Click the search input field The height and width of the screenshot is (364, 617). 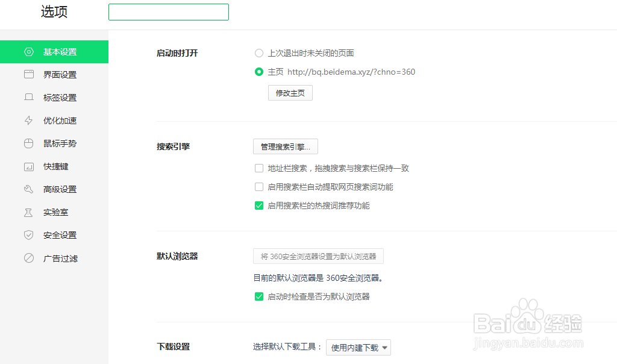[x=168, y=11]
